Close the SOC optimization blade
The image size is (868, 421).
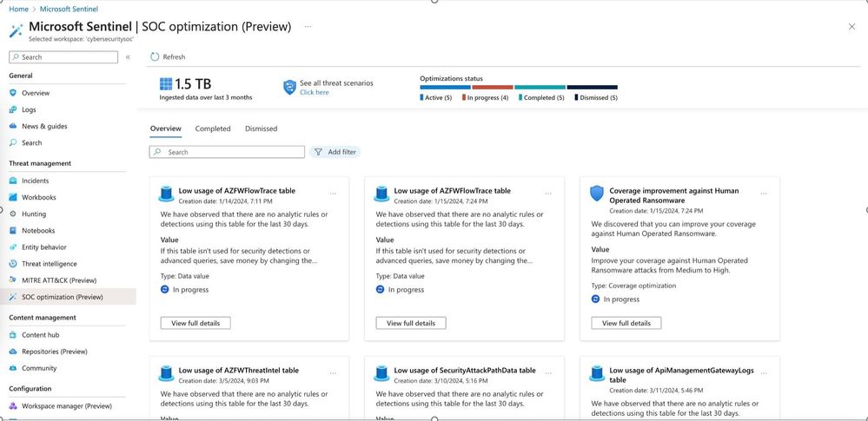coord(852,27)
